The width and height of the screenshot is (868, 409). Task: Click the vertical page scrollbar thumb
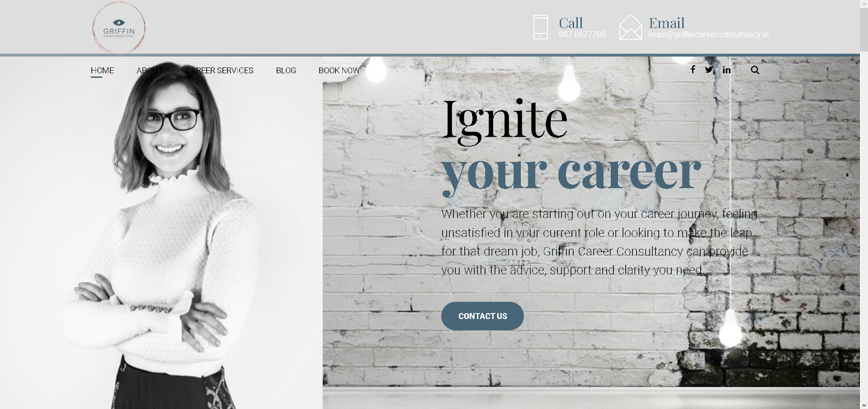point(864,30)
